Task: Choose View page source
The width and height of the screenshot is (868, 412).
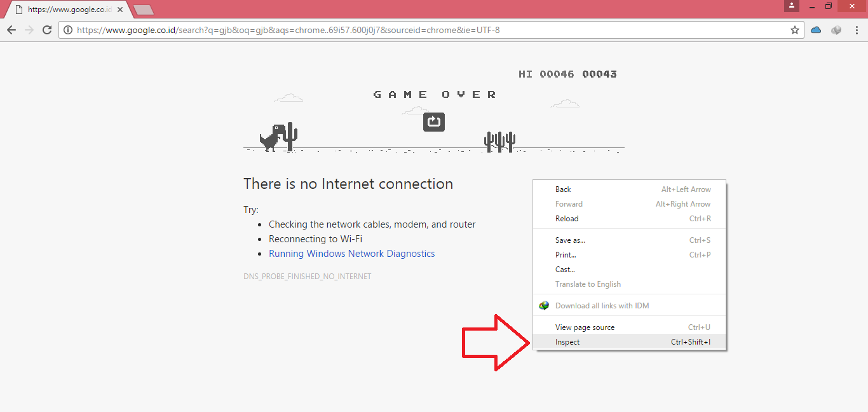Action: coord(584,327)
